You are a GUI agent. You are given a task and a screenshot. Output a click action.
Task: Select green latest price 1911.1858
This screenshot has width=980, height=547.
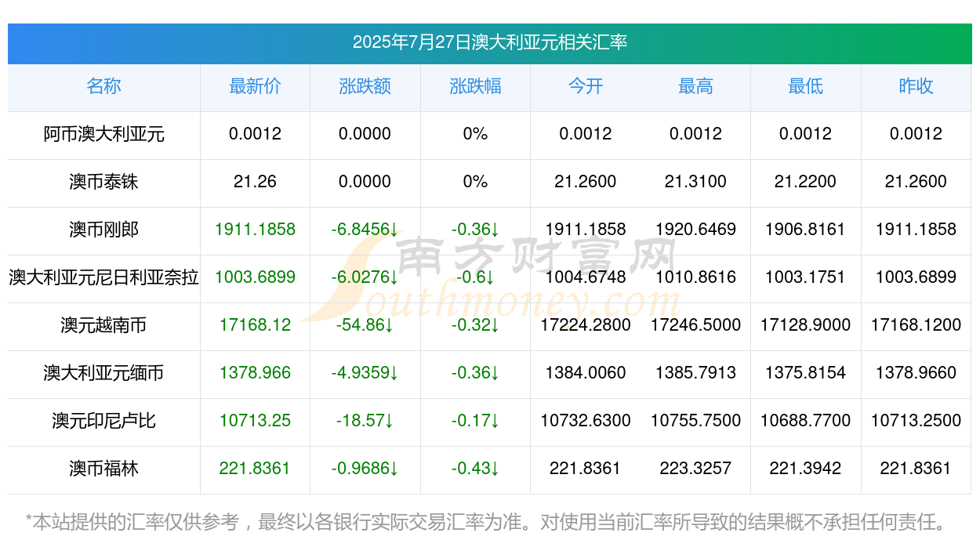255,230
